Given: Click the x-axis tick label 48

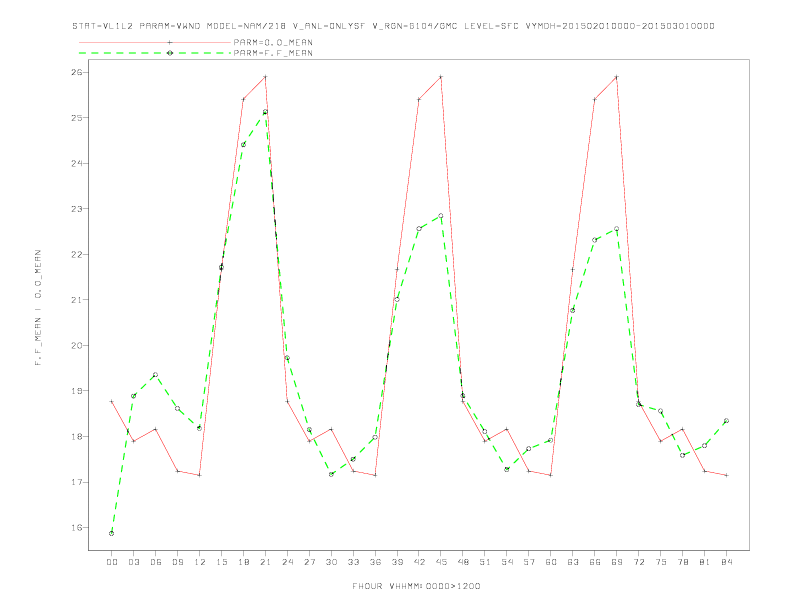Looking at the screenshot, I should [x=463, y=562].
